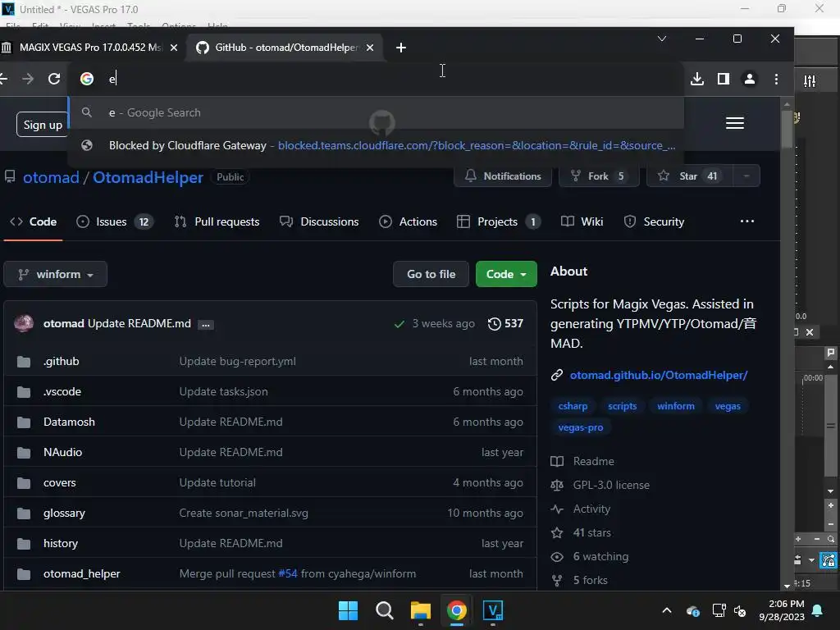Open new browser tab
Viewport: 840px width, 630px height.
tap(400, 48)
